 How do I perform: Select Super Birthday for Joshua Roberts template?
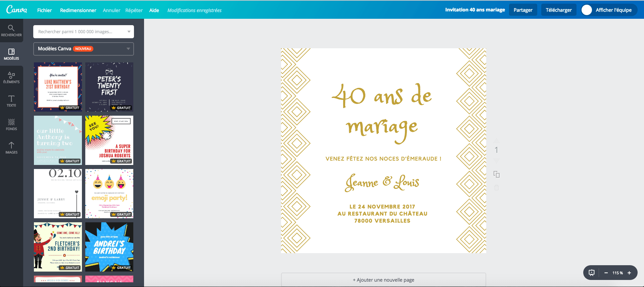click(x=109, y=140)
